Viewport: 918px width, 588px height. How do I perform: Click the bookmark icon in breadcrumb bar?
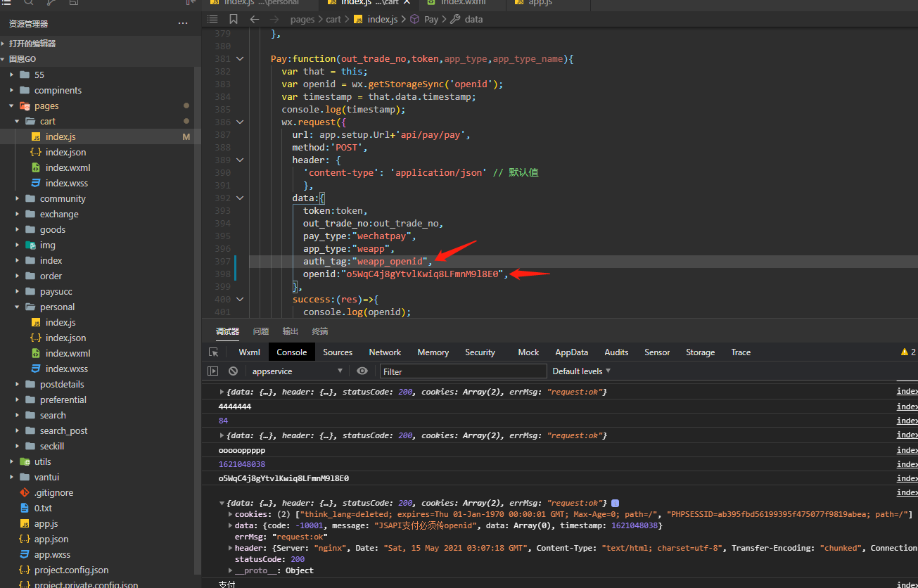pyautogui.click(x=234, y=19)
